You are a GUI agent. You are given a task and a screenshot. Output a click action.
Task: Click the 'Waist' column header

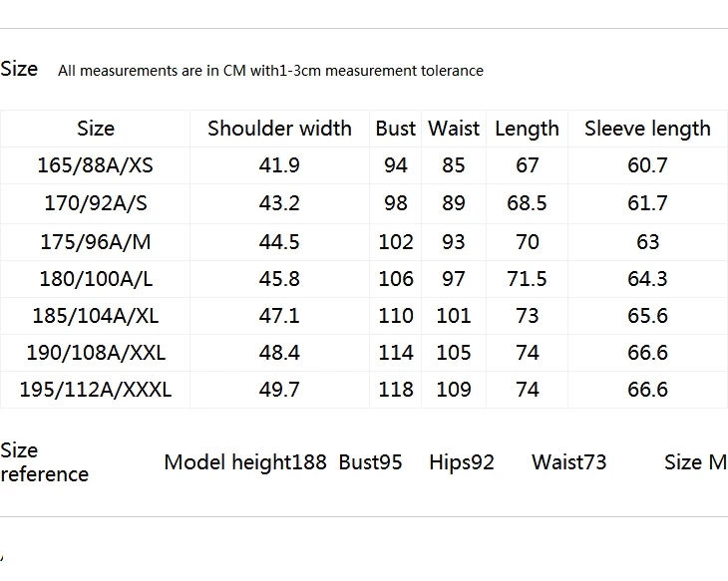[x=454, y=129]
